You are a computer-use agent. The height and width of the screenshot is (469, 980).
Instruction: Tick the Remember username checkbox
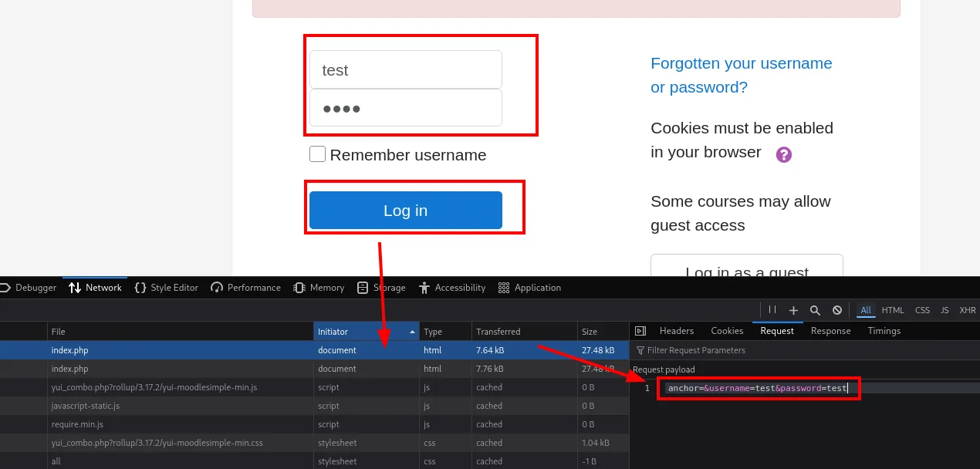tap(317, 154)
